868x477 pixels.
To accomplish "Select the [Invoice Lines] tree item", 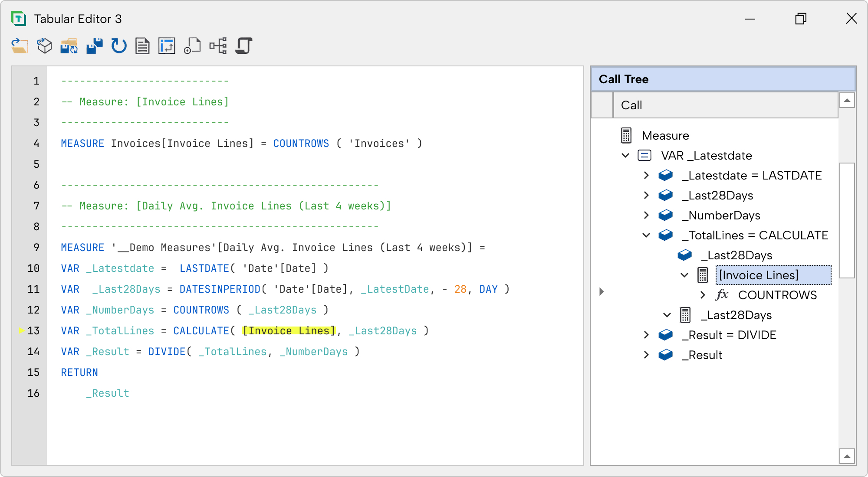I will tap(773, 275).
